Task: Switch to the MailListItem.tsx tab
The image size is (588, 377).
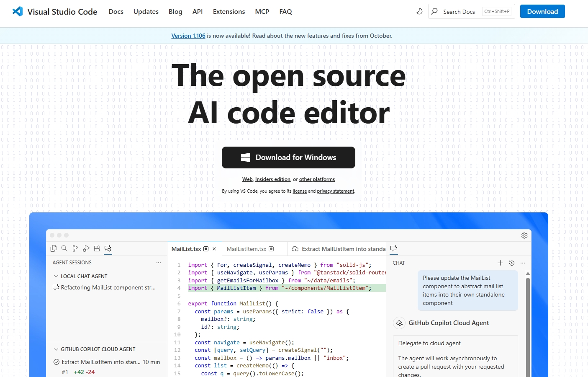Action: click(x=246, y=249)
